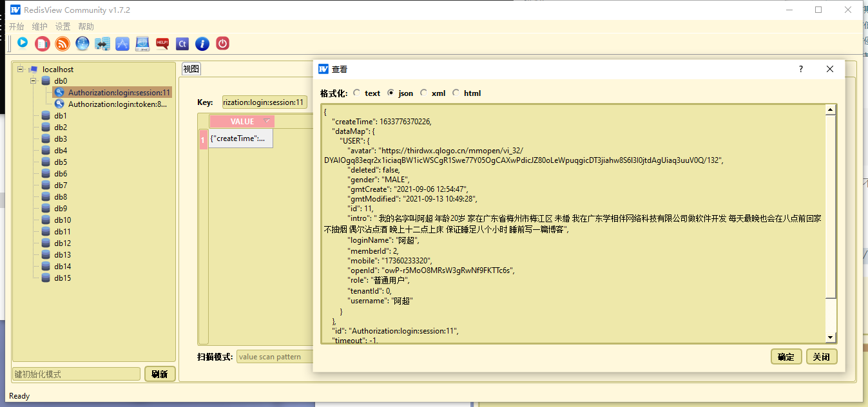Click the blue play toolbar icon

(23, 43)
